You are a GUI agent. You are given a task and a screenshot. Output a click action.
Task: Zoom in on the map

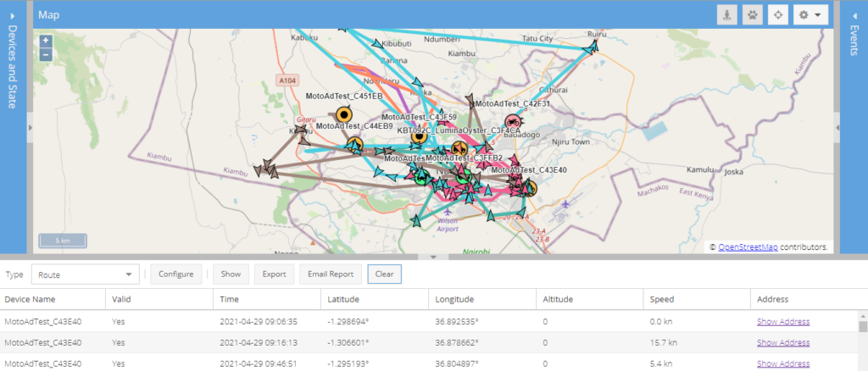tap(46, 41)
